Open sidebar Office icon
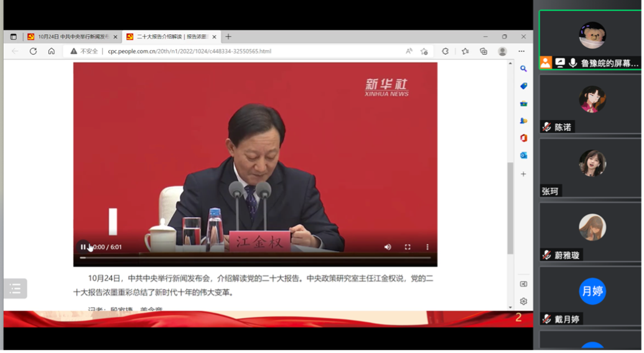 (525, 138)
